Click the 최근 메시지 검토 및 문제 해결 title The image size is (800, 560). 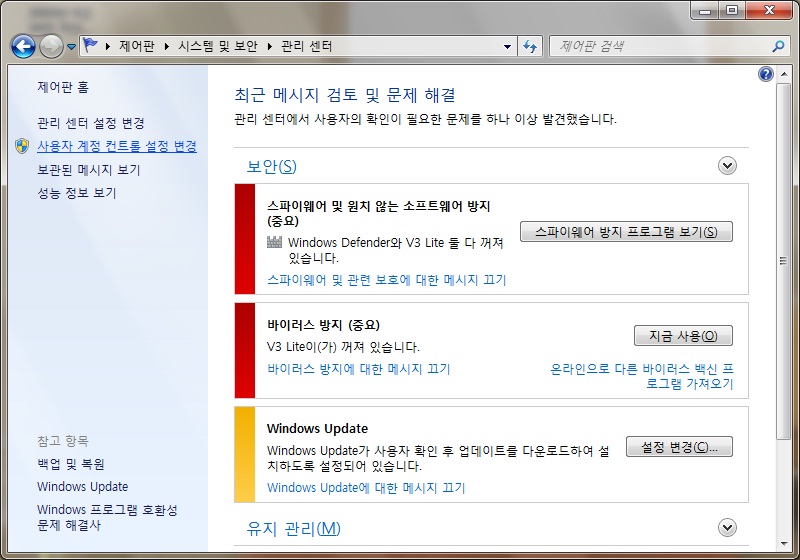point(344,95)
